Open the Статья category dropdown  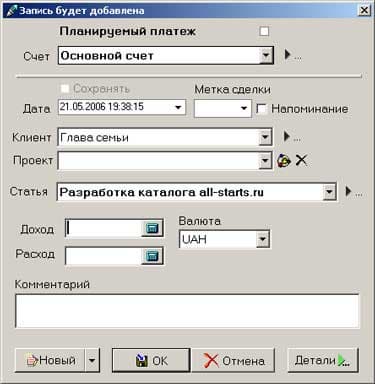pyautogui.click(x=329, y=192)
